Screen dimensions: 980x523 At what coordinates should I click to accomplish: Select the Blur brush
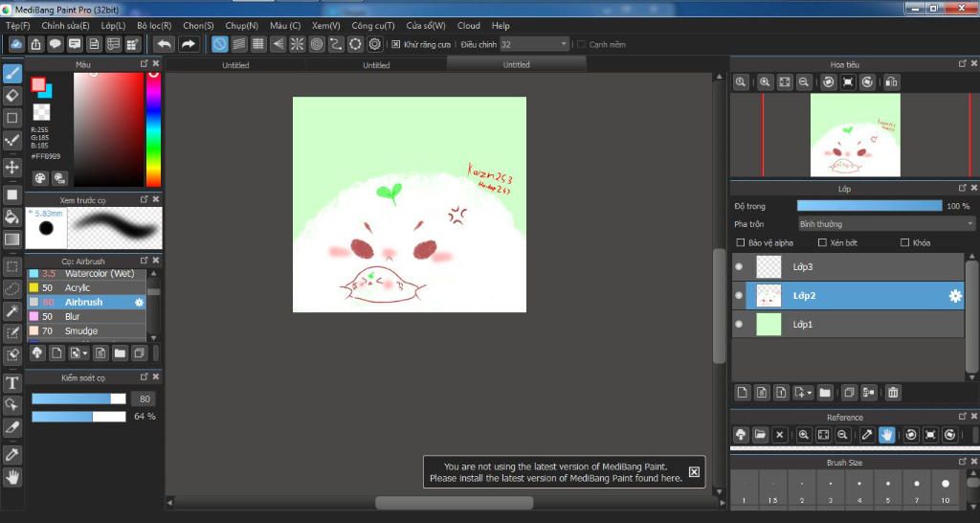pos(86,316)
